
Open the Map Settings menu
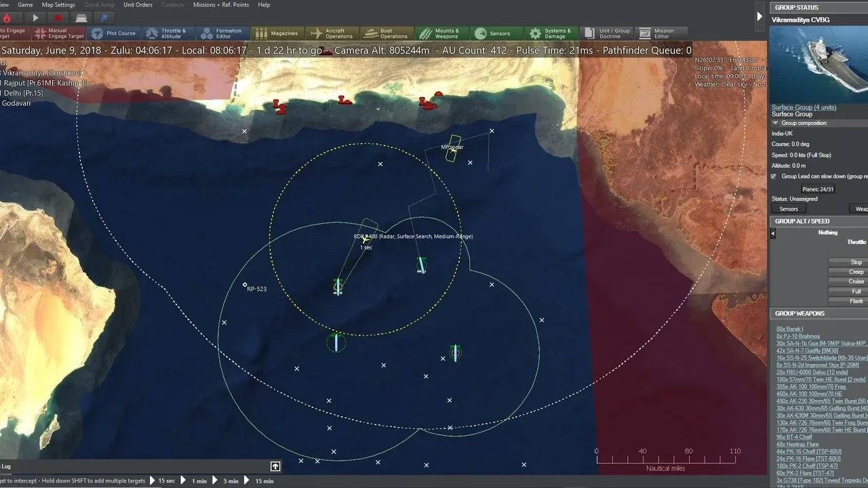(x=58, y=5)
